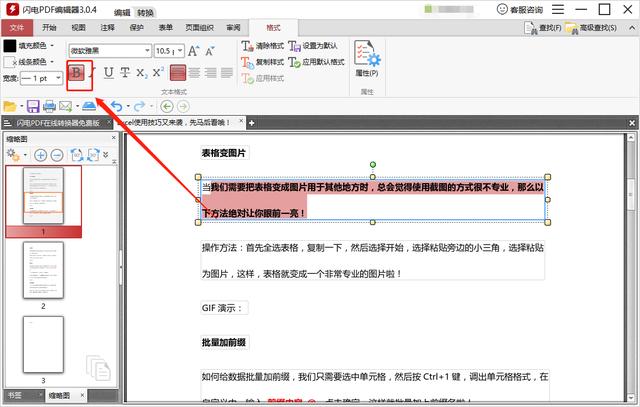Select the page 3 thumbnail
Screen dimensions: 640x407
[x=43, y=345]
